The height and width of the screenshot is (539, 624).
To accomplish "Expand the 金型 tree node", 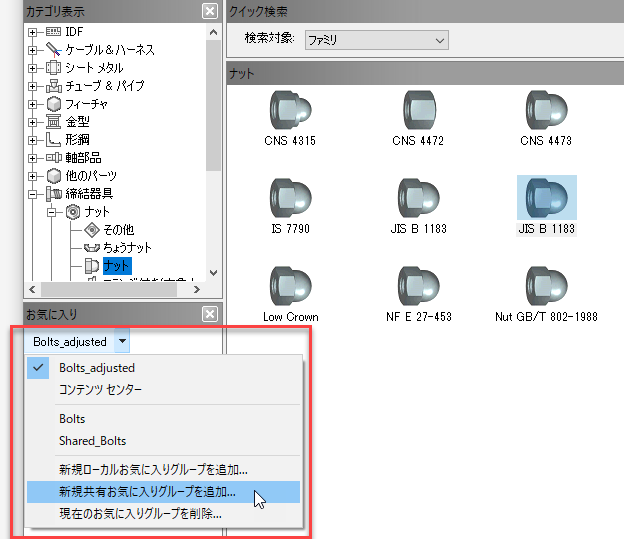I will point(33,122).
